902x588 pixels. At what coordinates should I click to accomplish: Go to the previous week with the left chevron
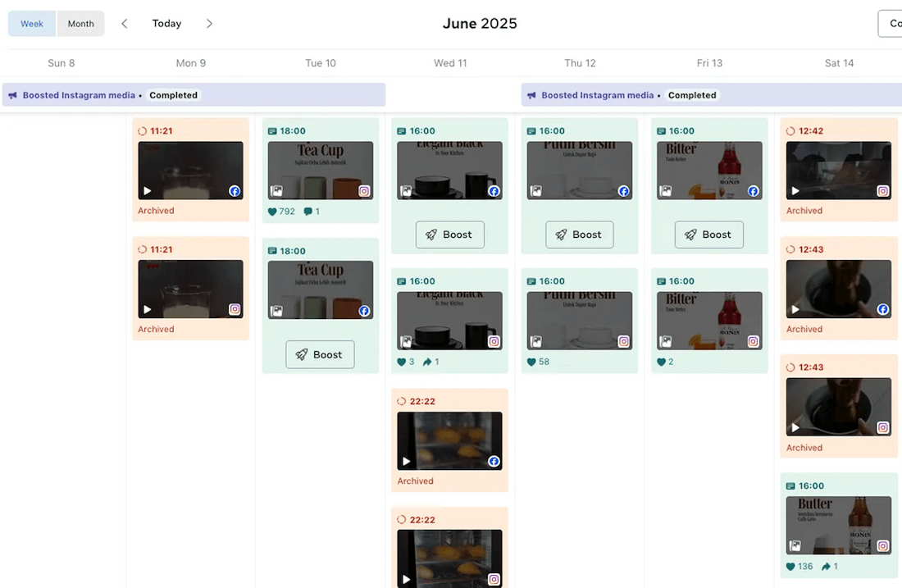124,23
